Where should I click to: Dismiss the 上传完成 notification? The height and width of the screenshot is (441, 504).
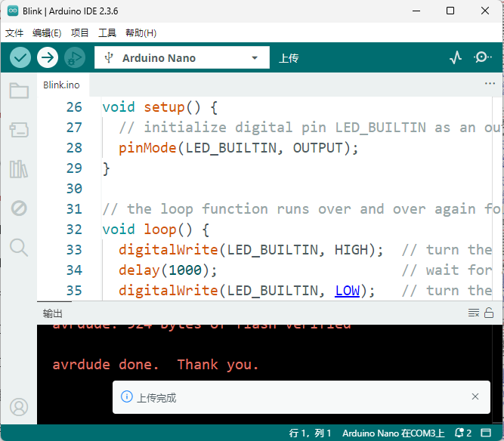(x=475, y=396)
